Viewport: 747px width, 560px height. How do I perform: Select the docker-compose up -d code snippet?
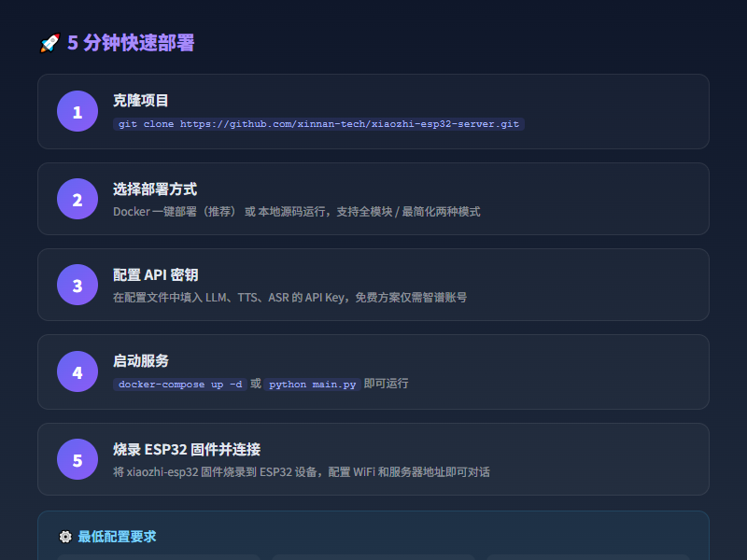coord(179,384)
